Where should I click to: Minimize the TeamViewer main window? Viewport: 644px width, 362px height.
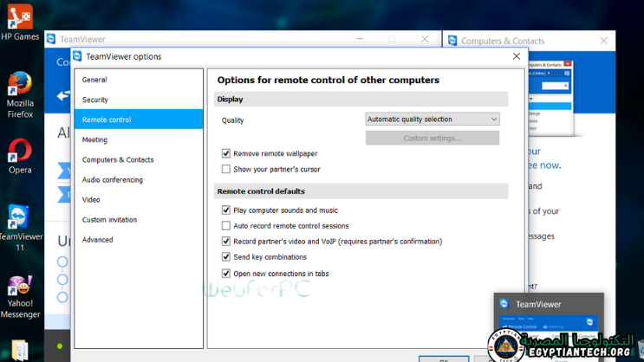click(360, 39)
